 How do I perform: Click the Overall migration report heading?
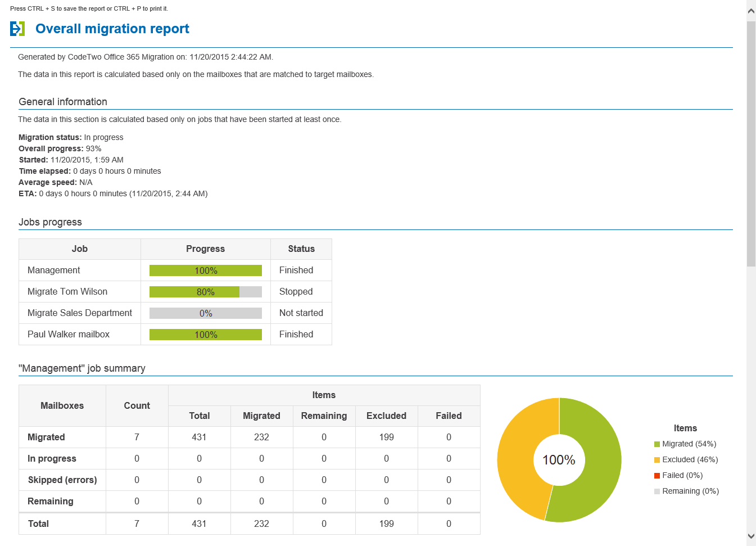(112, 29)
